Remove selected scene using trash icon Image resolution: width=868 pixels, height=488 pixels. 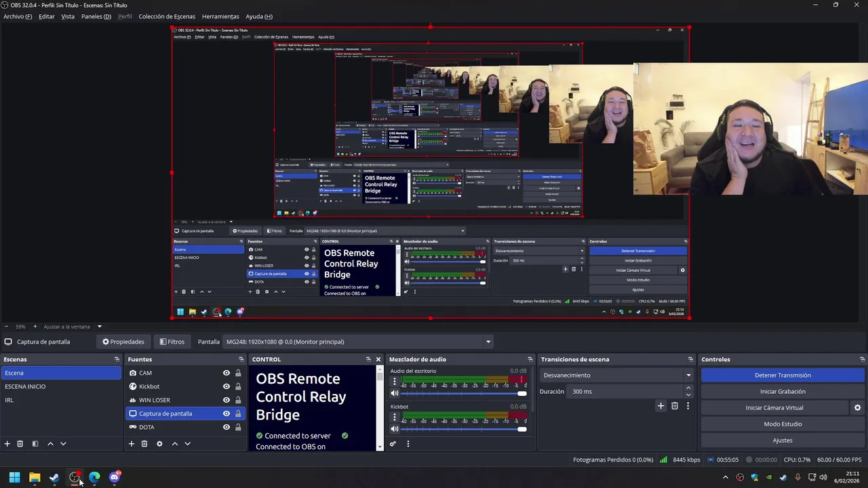(x=20, y=444)
